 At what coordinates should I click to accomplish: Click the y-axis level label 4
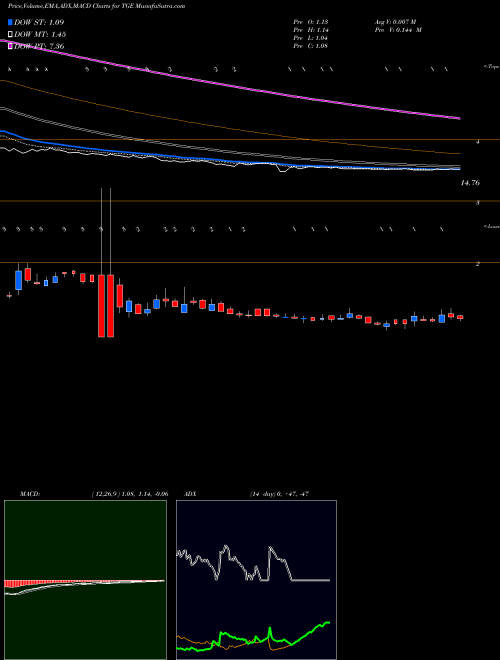(x=478, y=142)
